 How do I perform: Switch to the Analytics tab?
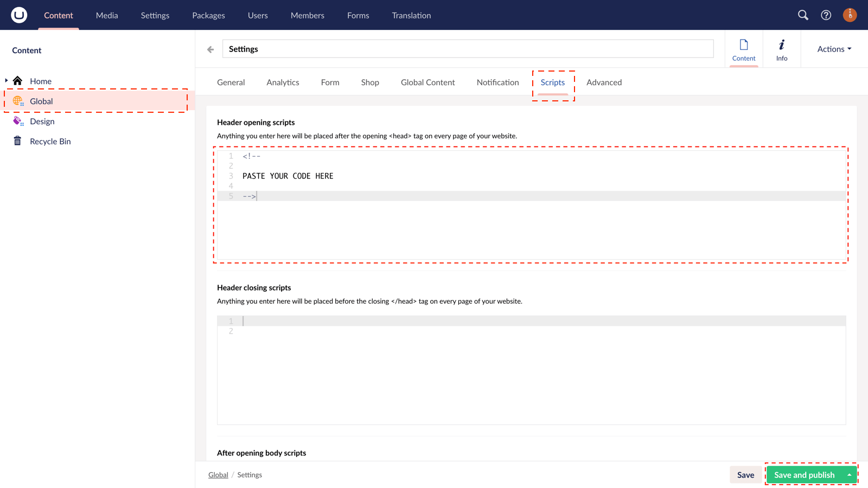click(283, 82)
